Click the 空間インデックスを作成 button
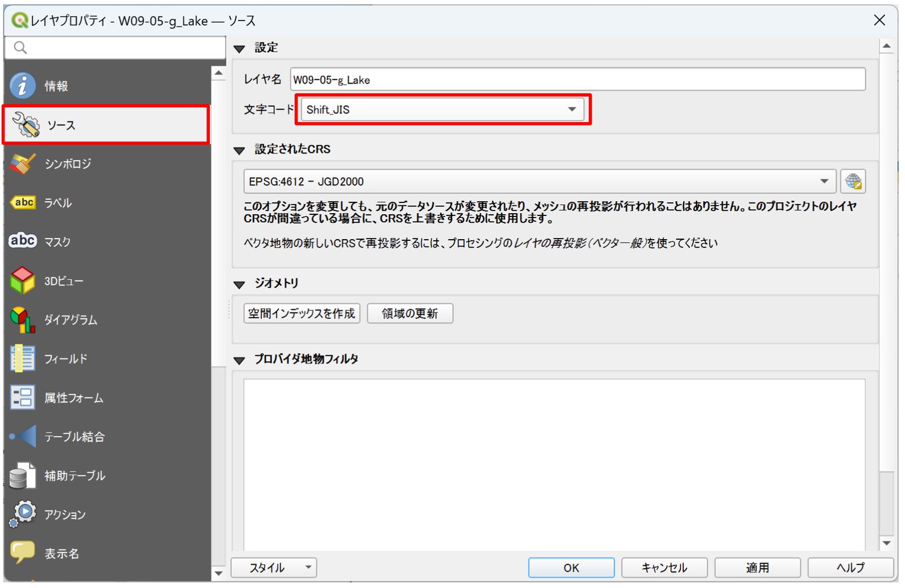This screenshot has height=588, width=905. click(x=302, y=313)
